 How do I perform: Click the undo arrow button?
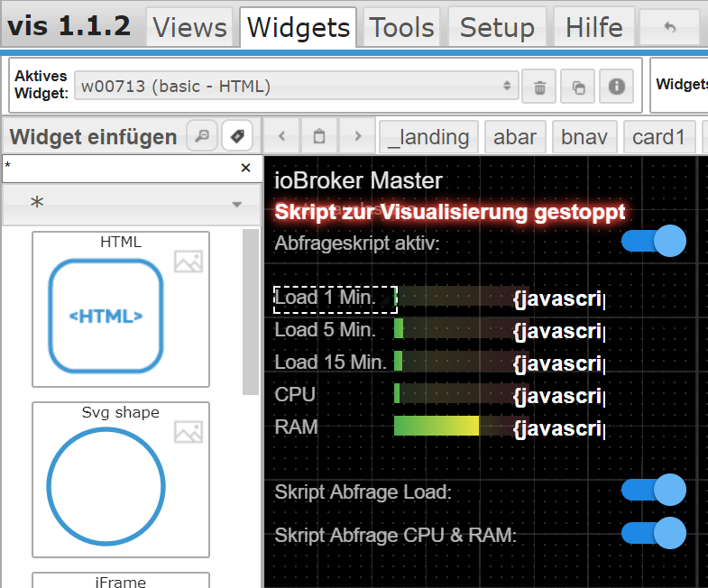(669, 27)
